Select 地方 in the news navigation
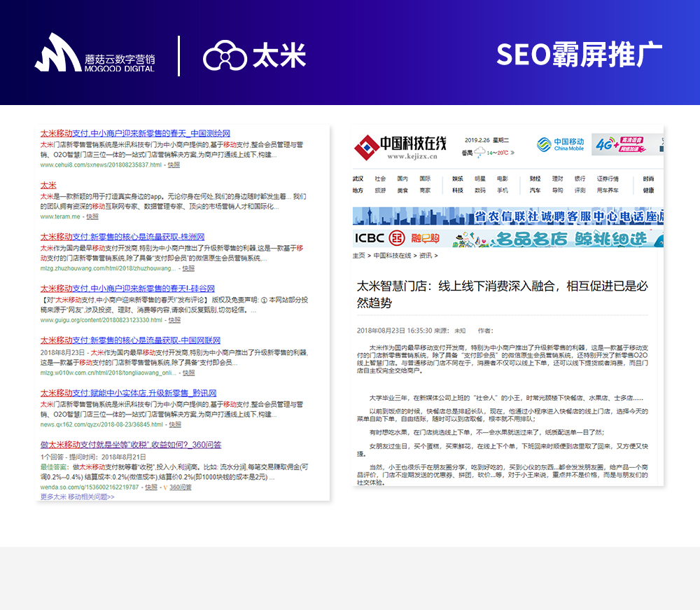 (x=358, y=190)
